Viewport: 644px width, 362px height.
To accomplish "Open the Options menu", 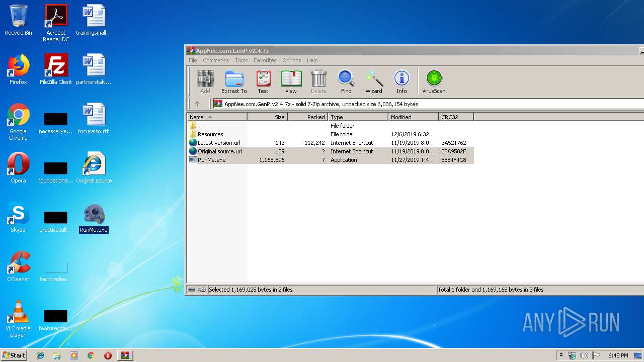I will click(x=291, y=60).
